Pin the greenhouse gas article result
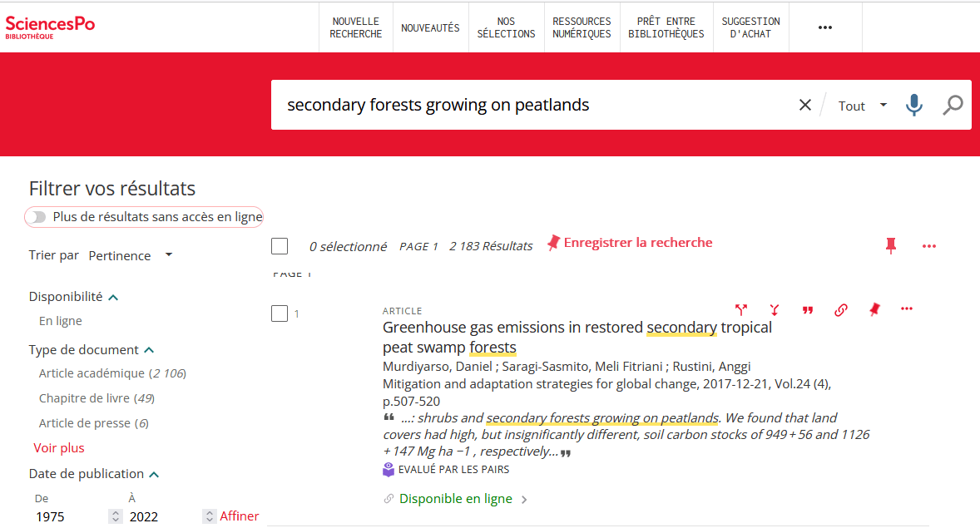 (x=874, y=310)
